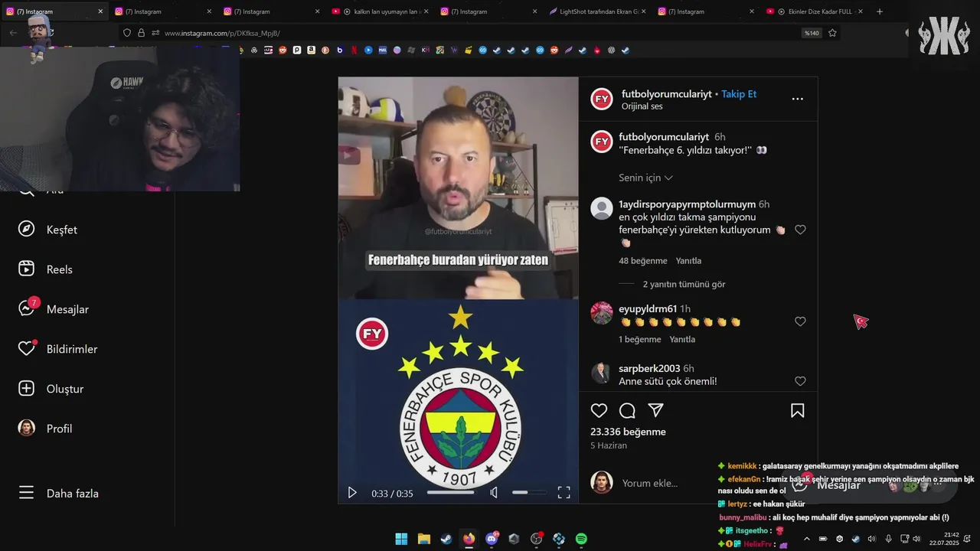Screen dimensions: 980x551
Task: Go to Profil in the sidebar
Action: [45, 429]
